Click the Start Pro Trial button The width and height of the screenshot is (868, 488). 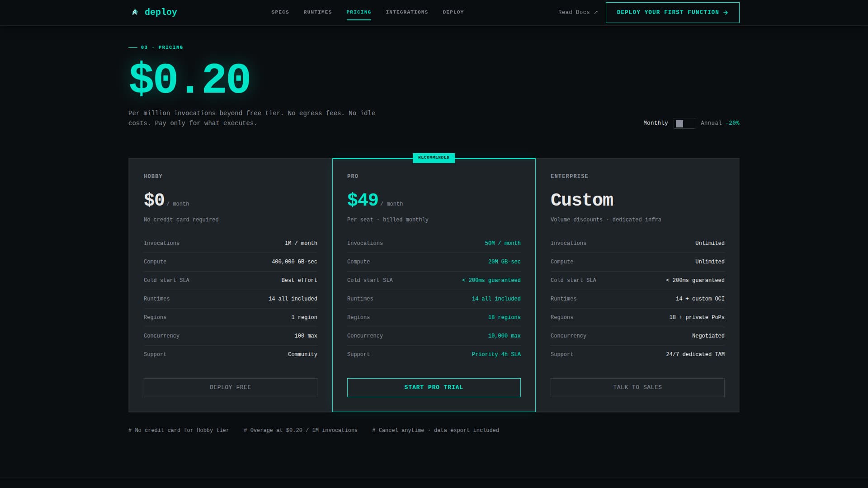pos(434,388)
